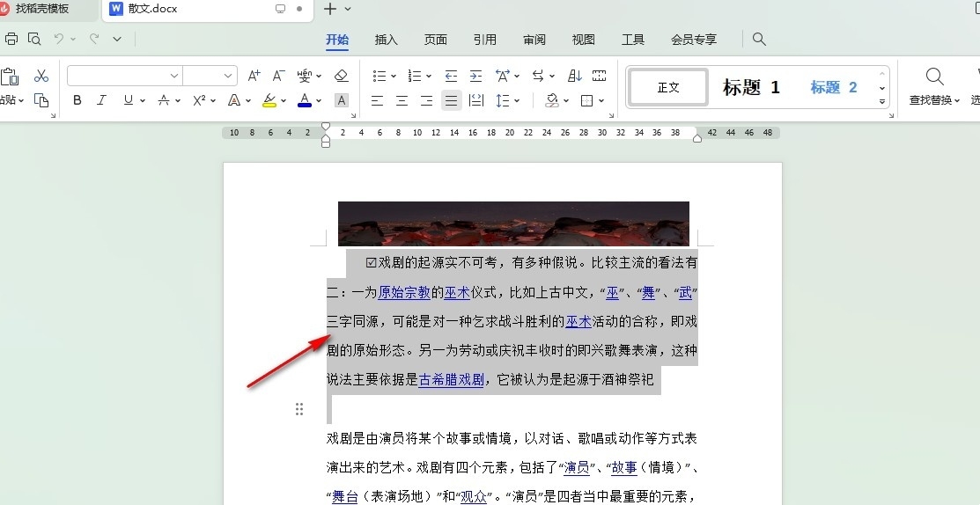This screenshot has height=505, width=980.
Task: Click the Numbered list icon
Action: click(415, 77)
